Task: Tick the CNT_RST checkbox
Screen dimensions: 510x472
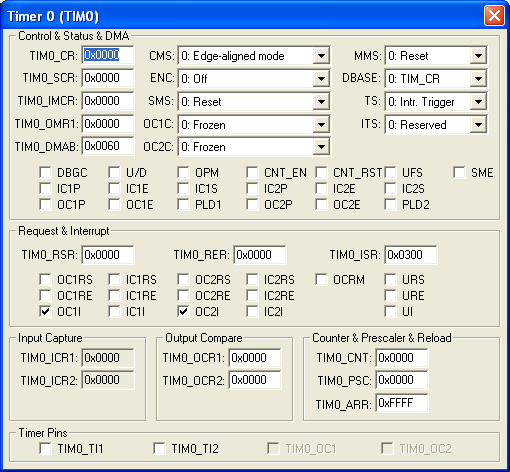Action: (321, 173)
